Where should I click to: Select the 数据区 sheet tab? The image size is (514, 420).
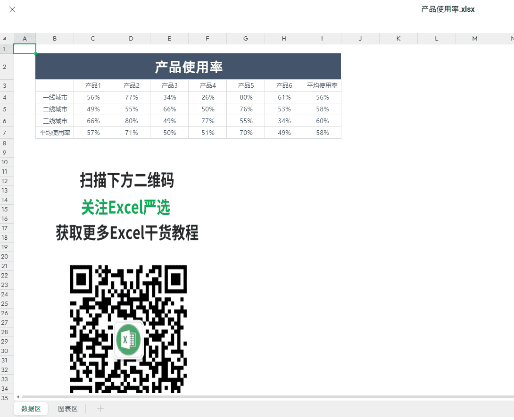[31, 409]
